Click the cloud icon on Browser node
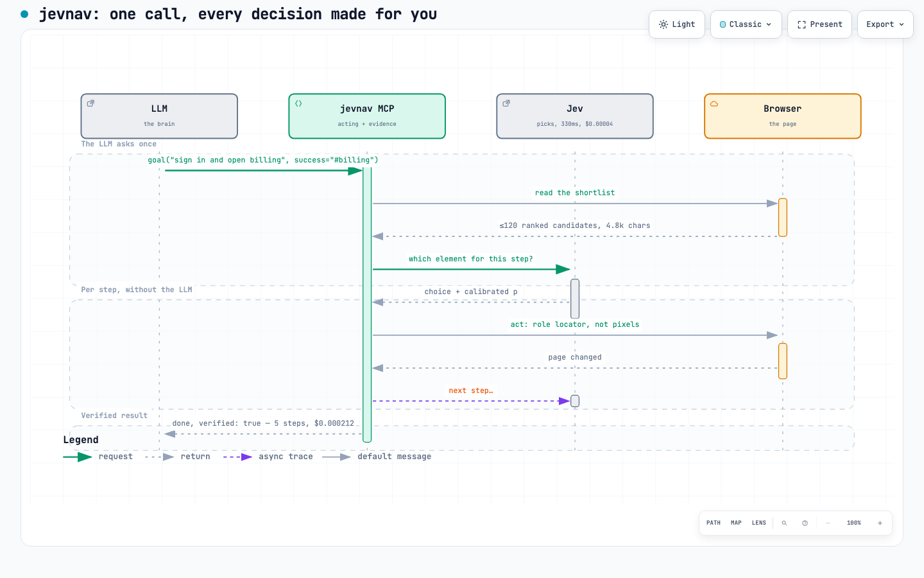Screen dimensions: 924x578 (x=714, y=103)
